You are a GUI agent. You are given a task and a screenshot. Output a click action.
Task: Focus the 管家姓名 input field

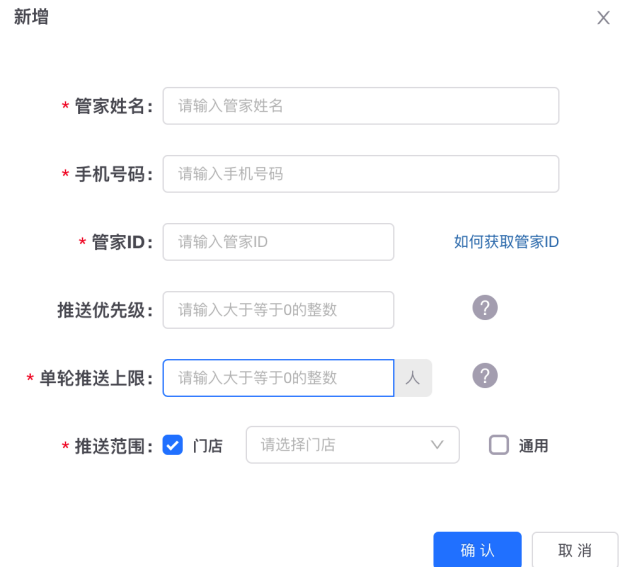360,106
